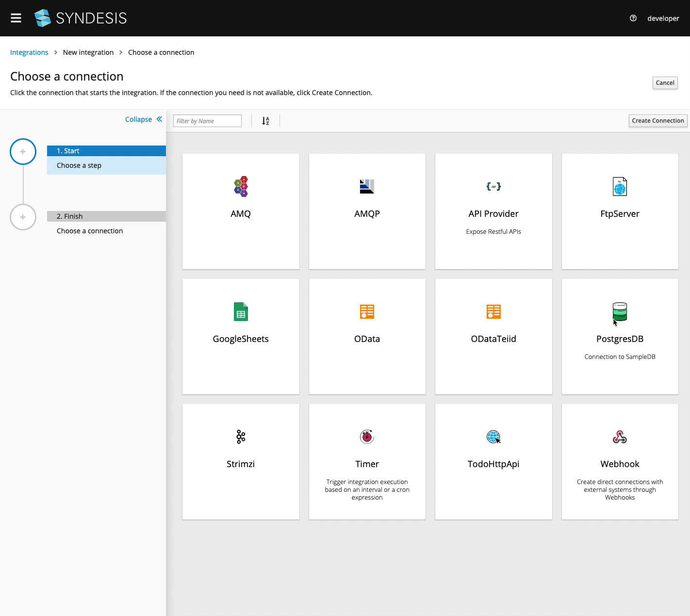The width and height of the screenshot is (690, 616).
Task: Choose the ODataTeiid connection title
Action: 493,339
